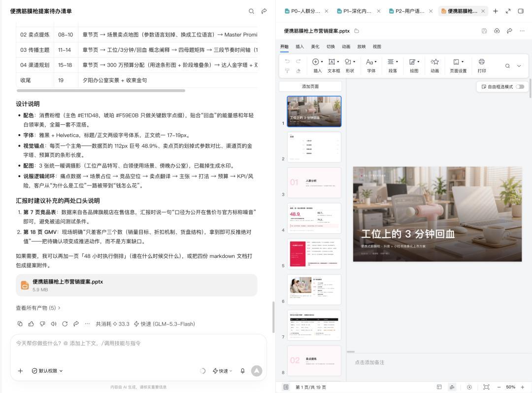Screen dimensions: 532x393
Task: Regenerate the reply with the refresh icon
Action: pos(65,323)
